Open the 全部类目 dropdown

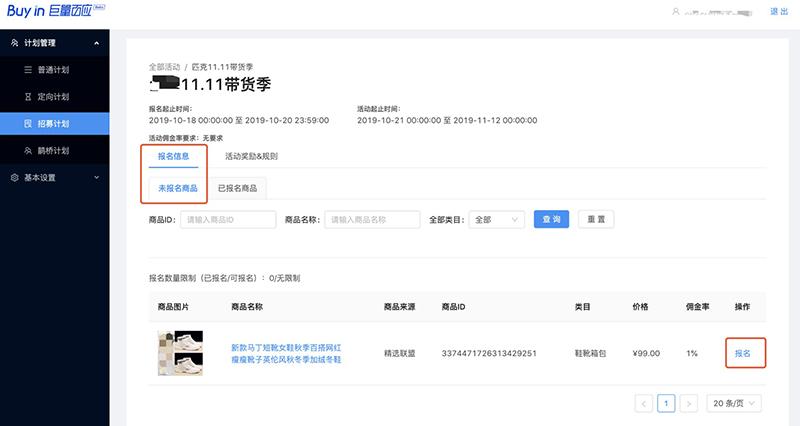[x=496, y=219]
